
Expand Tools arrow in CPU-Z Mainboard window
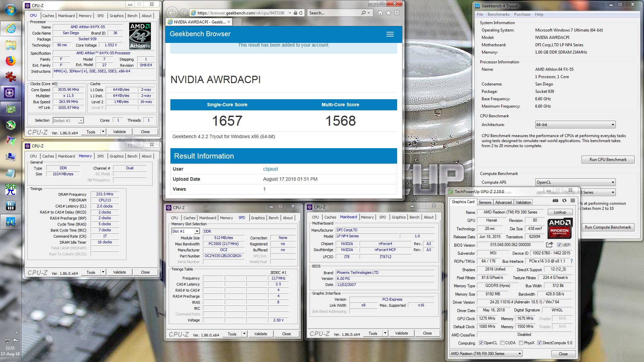coord(385,333)
